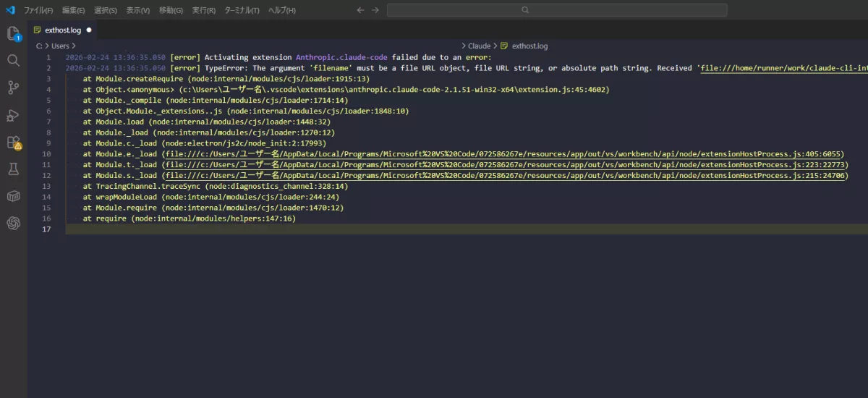
Task: Open the Explorer view in activity bar
Action: pos(13,33)
